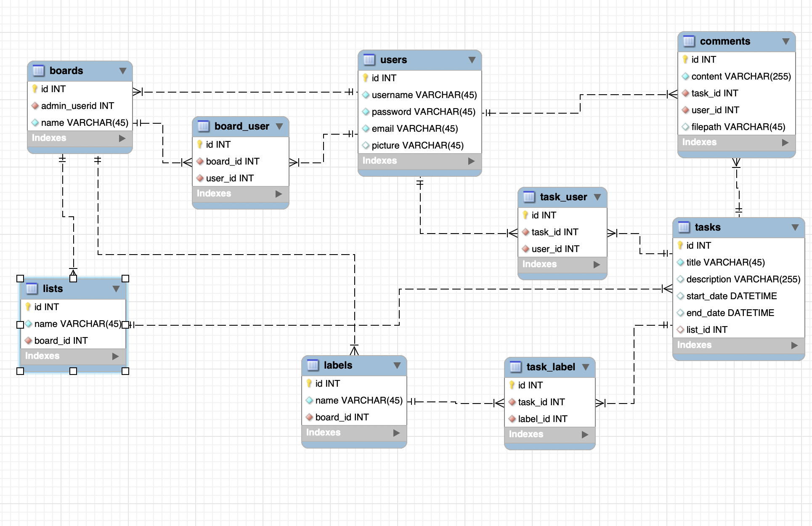Click the top-left selection handle of lists table
Viewport: 812px width, 526px height.
[20, 279]
